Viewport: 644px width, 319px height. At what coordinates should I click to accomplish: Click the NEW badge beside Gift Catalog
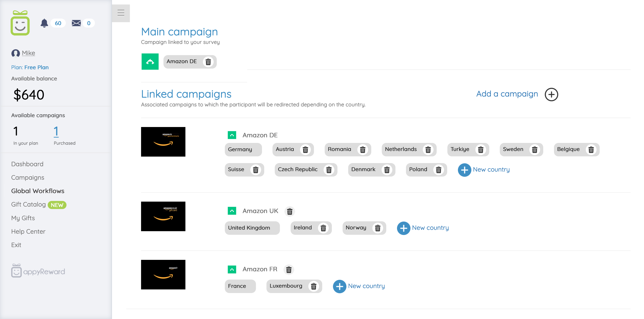tap(57, 205)
